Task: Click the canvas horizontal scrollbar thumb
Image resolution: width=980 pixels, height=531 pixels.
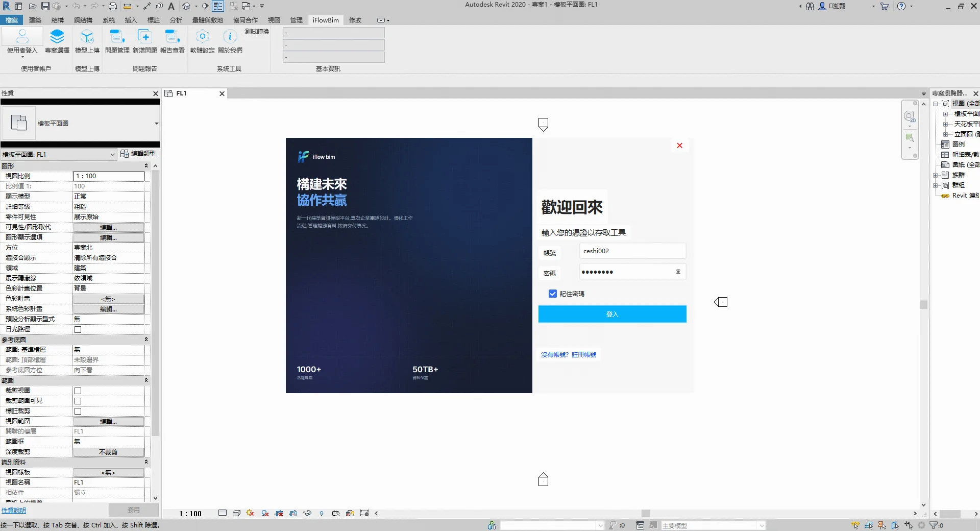Action: 646,514
